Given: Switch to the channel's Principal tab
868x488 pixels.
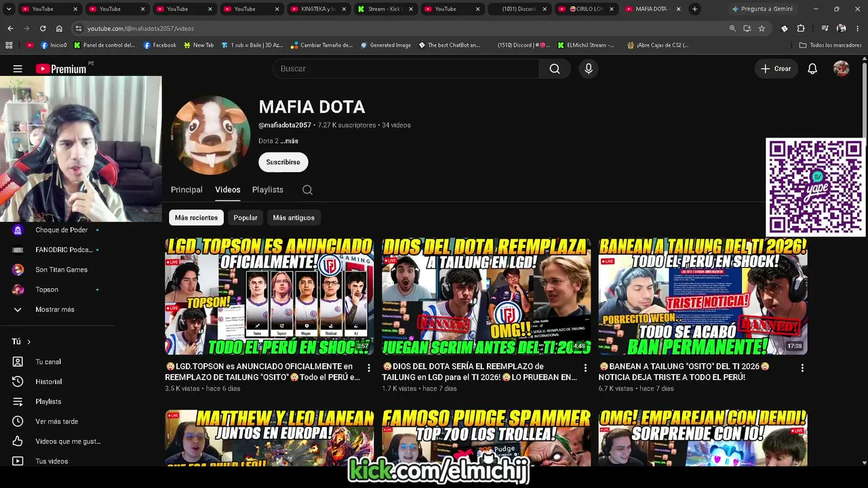Looking at the screenshot, I should point(186,190).
